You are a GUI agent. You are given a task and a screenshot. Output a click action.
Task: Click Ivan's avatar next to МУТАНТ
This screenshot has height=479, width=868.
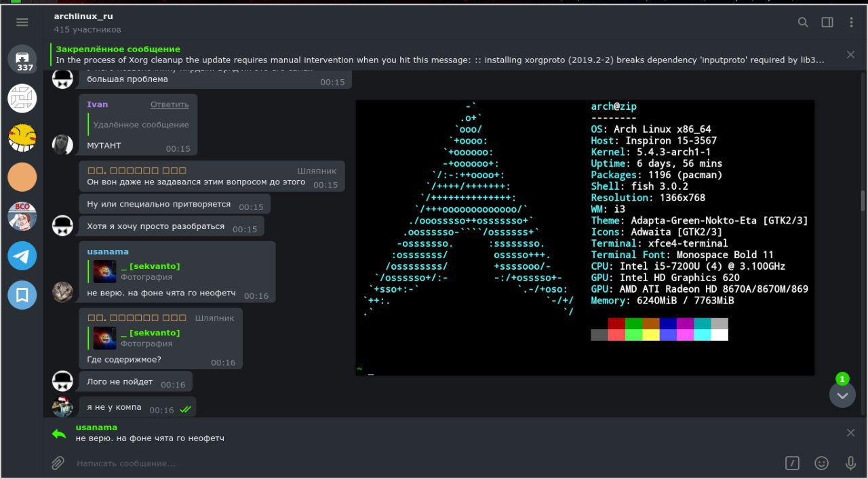[x=62, y=144]
